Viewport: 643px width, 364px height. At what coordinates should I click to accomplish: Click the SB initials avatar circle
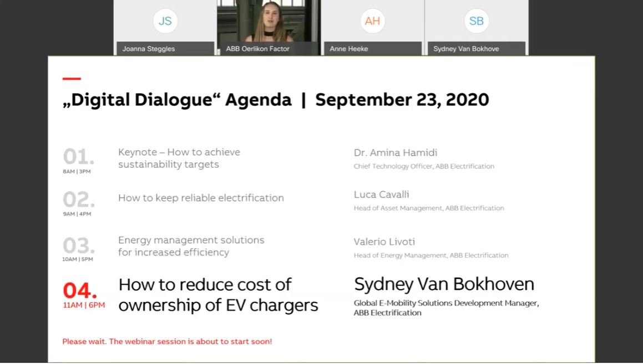(x=476, y=21)
